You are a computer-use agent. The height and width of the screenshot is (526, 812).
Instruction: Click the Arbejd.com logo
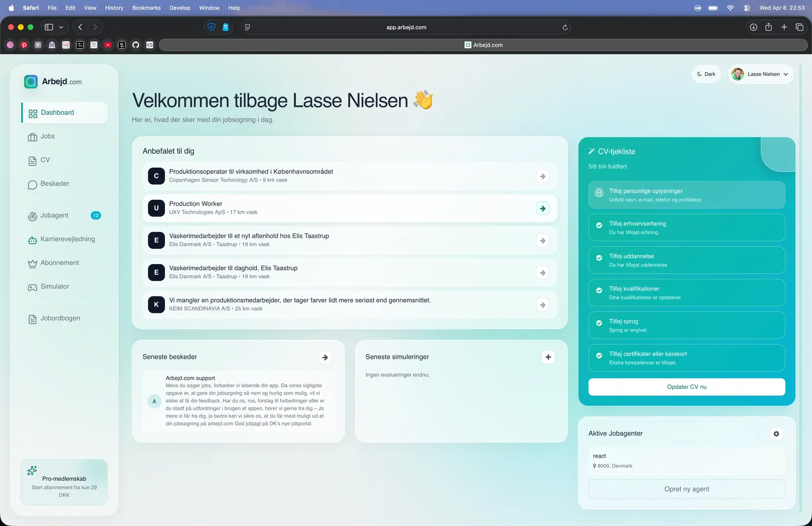pyautogui.click(x=53, y=82)
